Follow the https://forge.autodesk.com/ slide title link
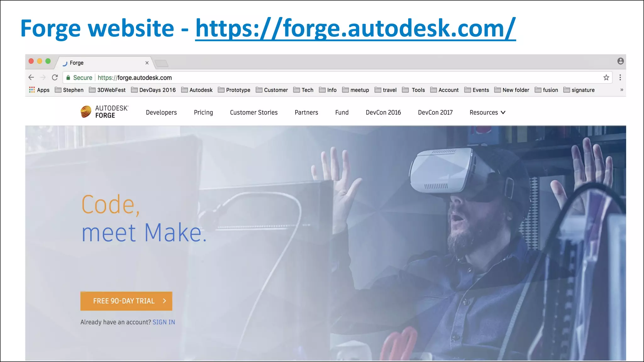 point(356,28)
